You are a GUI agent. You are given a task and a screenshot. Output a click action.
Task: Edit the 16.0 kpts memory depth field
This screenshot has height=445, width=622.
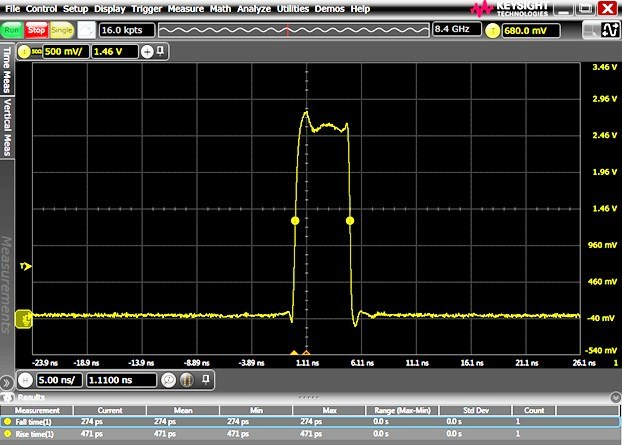coord(127,30)
